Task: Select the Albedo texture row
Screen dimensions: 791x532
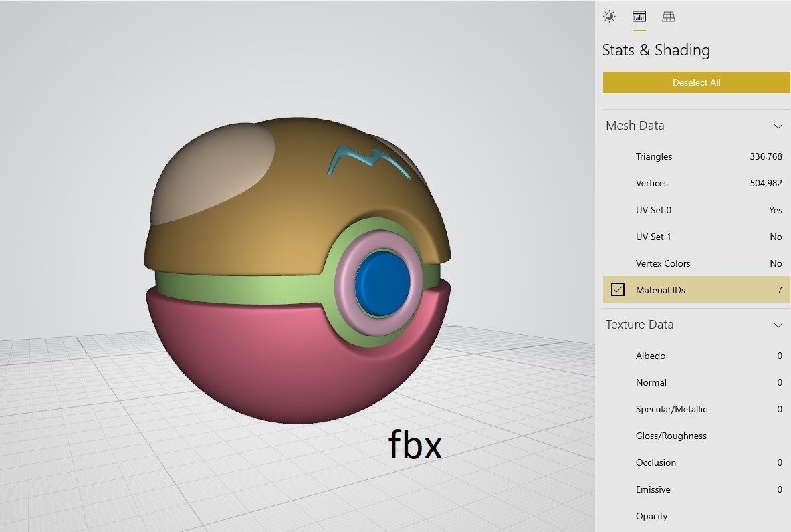Action: coord(696,356)
